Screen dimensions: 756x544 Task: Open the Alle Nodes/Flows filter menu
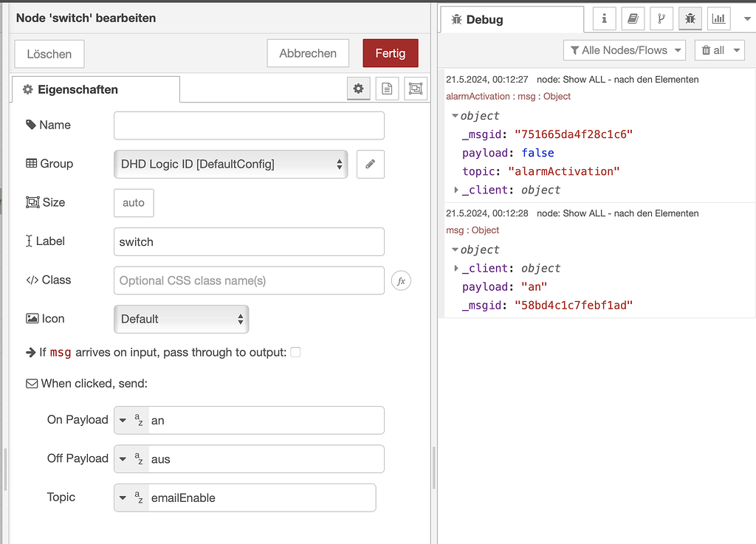click(x=625, y=50)
